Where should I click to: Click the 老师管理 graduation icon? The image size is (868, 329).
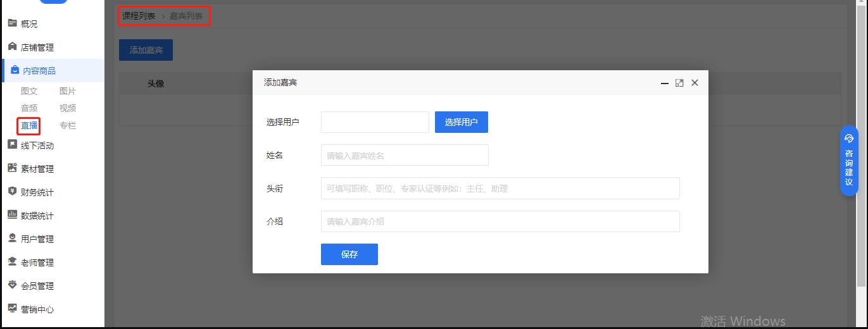(x=12, y=262)
